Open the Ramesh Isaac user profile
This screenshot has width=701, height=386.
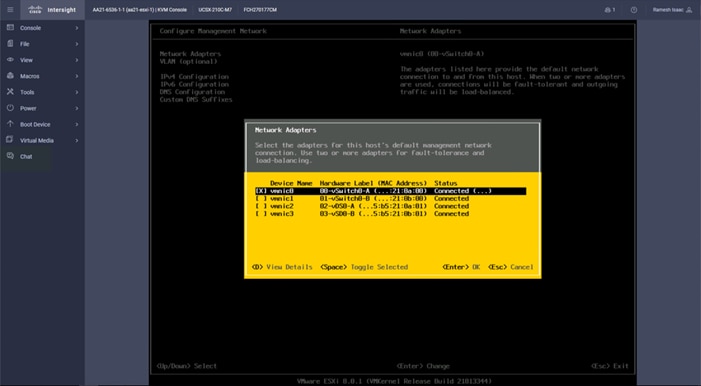(x=672, y=10)
